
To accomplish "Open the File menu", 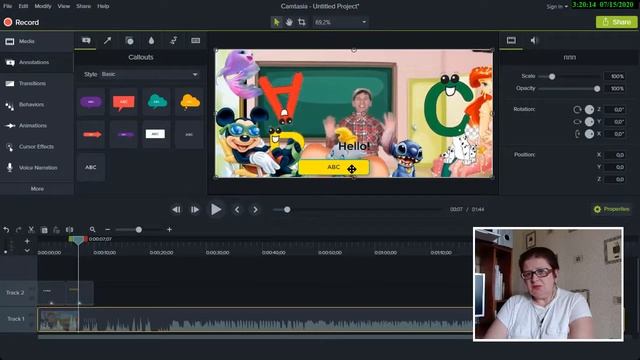I will (7, 6).
